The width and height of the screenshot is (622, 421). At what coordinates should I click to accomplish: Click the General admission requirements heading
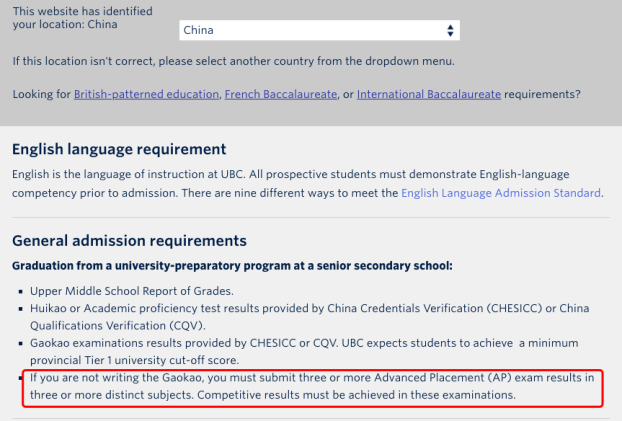pyautogui.click(x=129, y=240)
